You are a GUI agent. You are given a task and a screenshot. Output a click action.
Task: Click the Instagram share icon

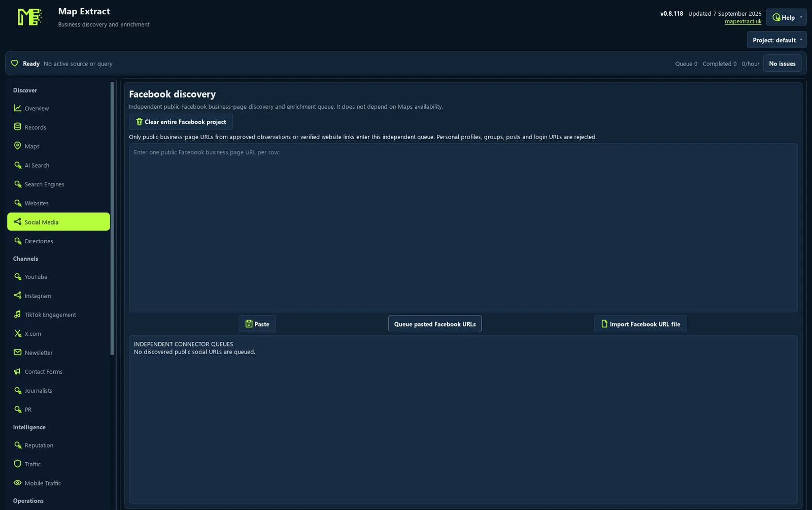coord(18,295)
